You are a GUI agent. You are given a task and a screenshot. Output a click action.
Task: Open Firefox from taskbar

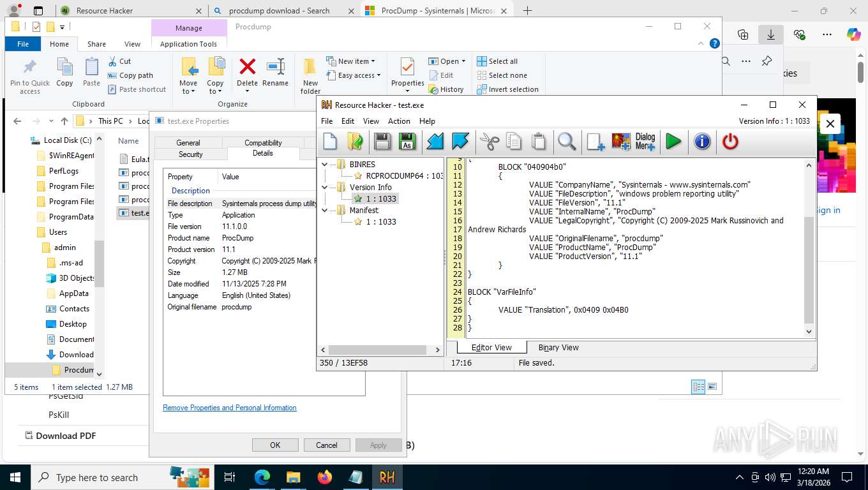tap(324, 477)
